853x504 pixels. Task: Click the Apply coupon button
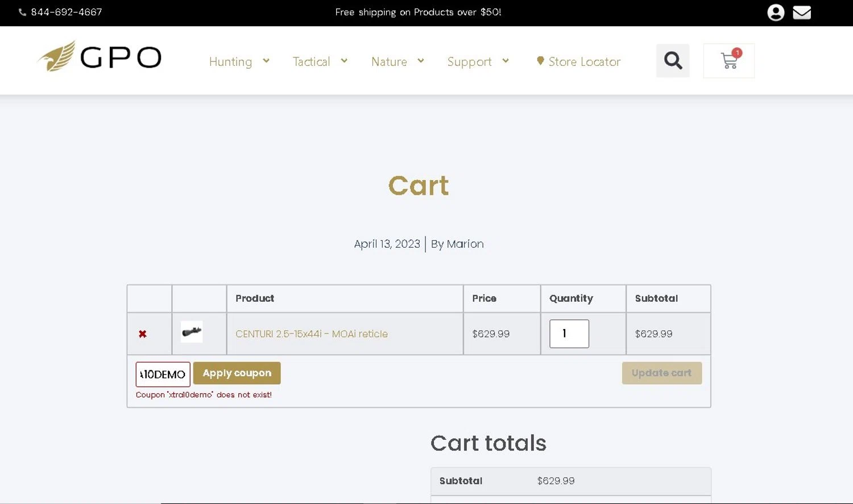(237, 373)
